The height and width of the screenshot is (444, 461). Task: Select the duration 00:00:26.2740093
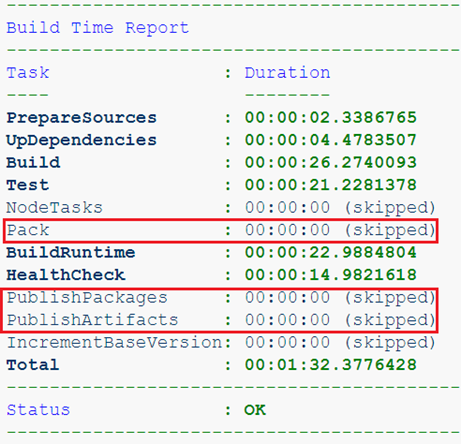coord(331,163)
